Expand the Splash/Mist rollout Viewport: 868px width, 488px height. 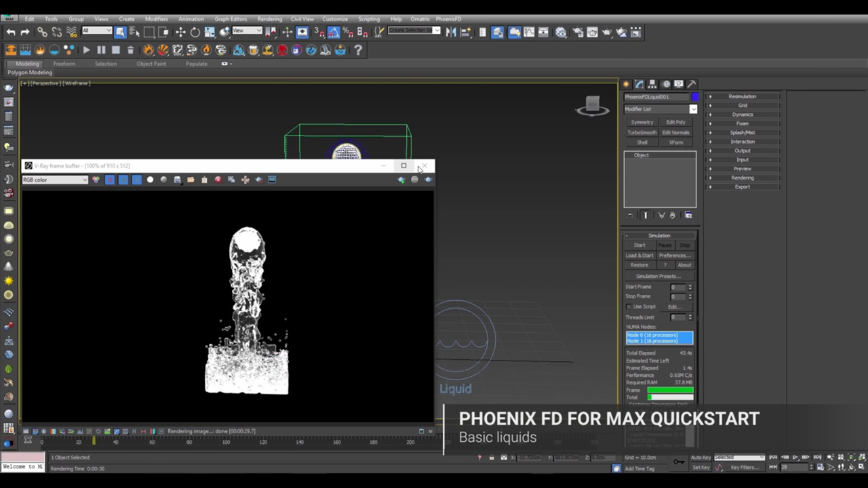(743, 132)
